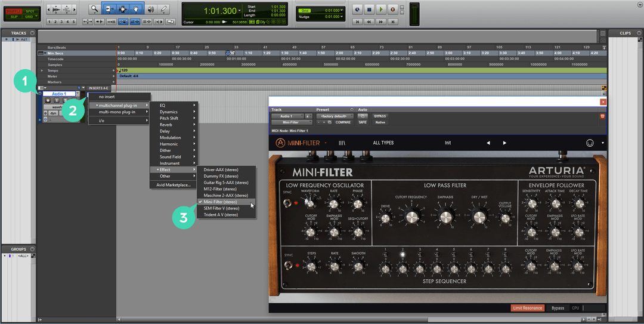Viewport: 644px width, 324px height.
Task: Click the Cutoff Frequency knob
Action: tap(411, 216)
